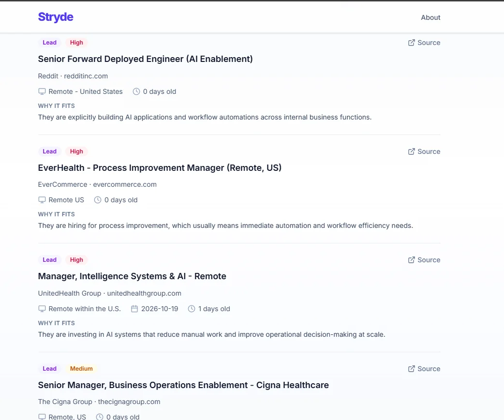Click Reddit · redditinc.com company line
The height and width of the screenshot is (420, 504).
pyautogui.click(x=73, y=76)
